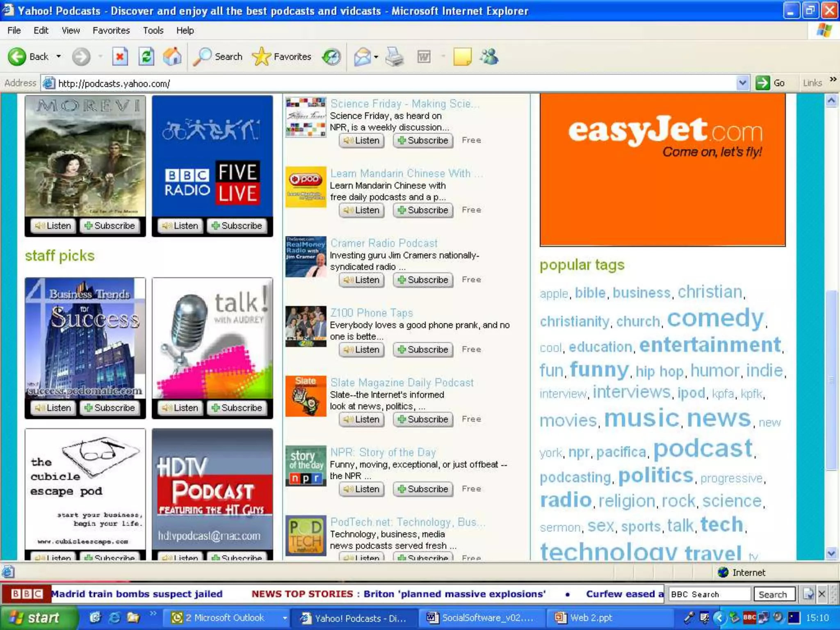Open the Favorites menu
The height and width of the screenshot is (630, 840).
point(111,30)
